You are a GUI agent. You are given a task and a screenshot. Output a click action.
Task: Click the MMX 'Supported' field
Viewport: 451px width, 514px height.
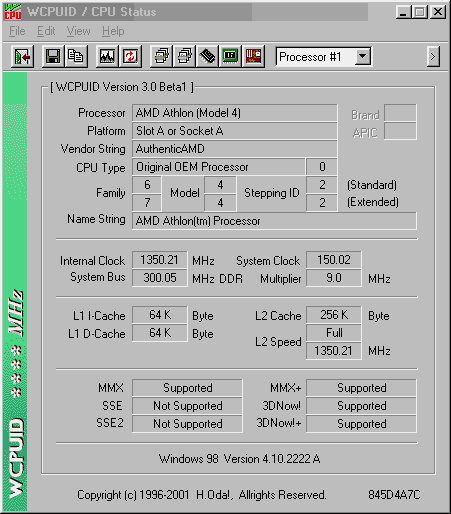point(187,388)
